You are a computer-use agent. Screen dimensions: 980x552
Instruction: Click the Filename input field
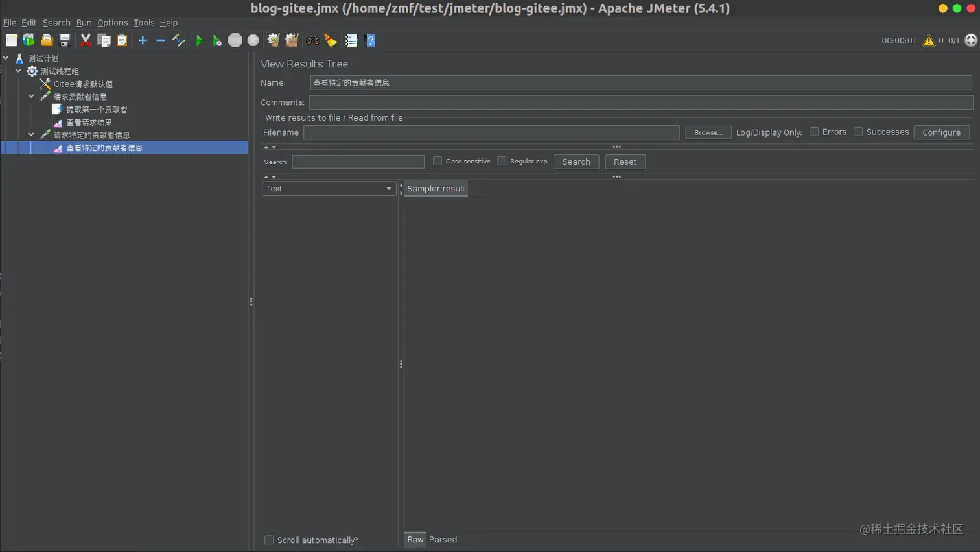tap(491, 132)
